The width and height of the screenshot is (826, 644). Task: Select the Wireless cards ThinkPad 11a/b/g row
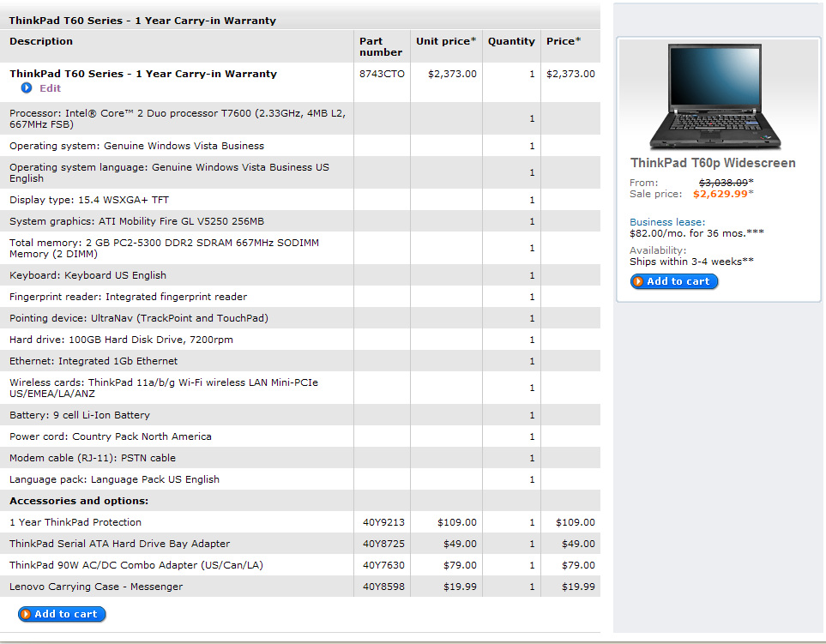pos(300,388)
